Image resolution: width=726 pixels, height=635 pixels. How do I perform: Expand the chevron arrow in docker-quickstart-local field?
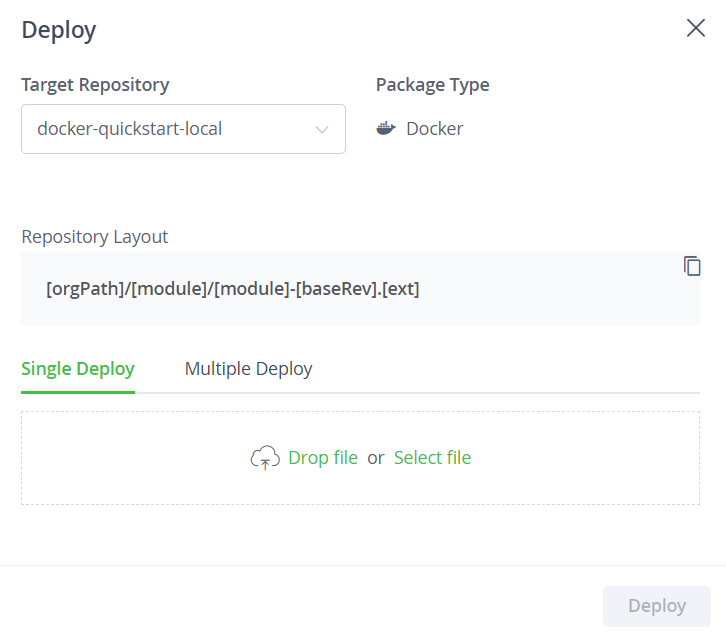[x=322, y=130]
